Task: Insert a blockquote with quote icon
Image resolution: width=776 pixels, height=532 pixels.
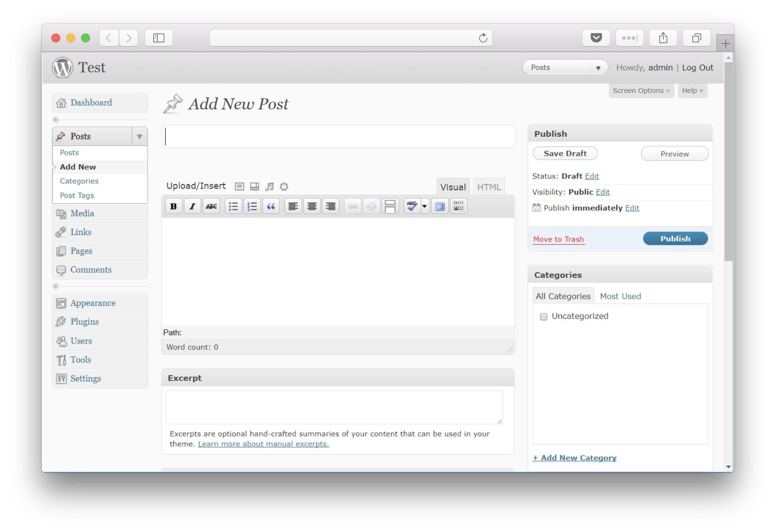Action: [x=271, y=206]
